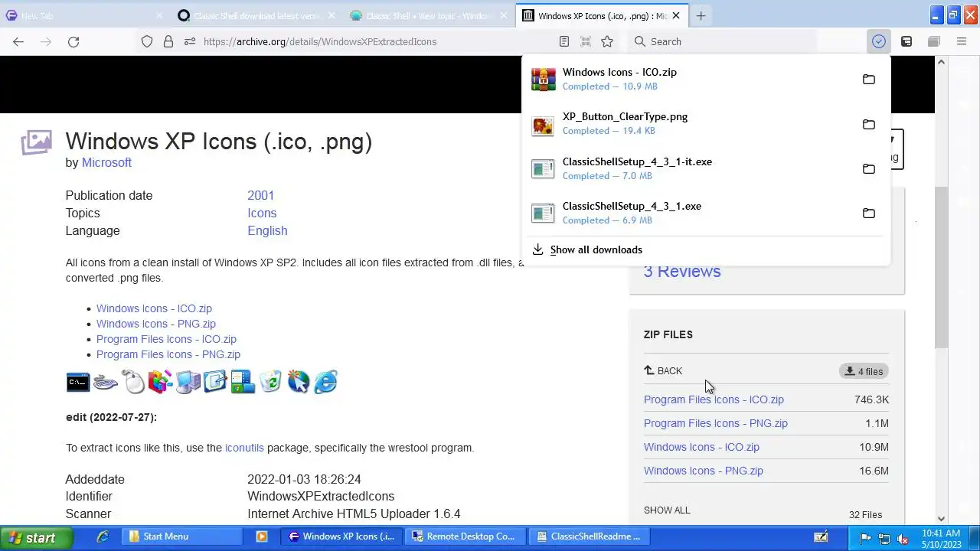The height and width of the screenshot is (551, 980).
Task: Download Program Files Icons - PNG.zip 1.1M
Action: click(715, 423)
